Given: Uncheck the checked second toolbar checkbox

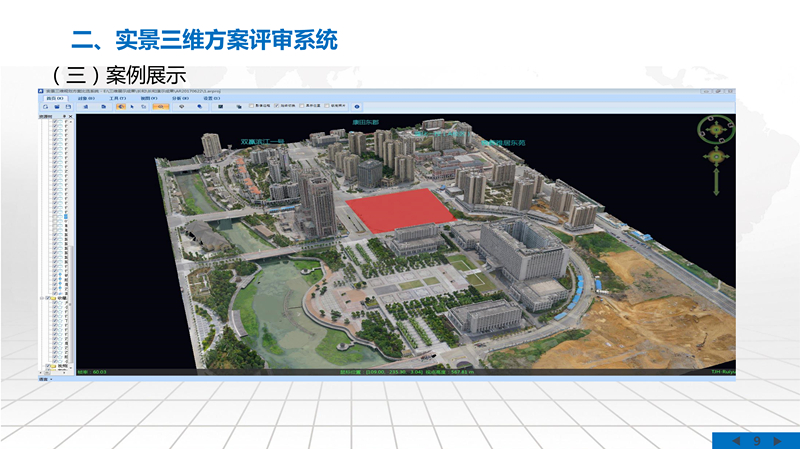Looking at the screenshot, I should point(277,106).
